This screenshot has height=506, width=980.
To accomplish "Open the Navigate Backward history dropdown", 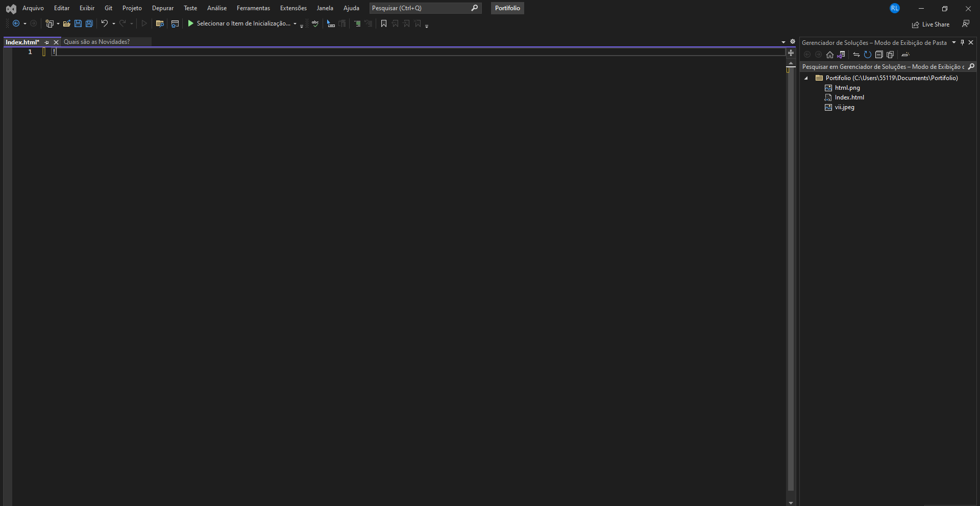I will click(x=25, y=23).
